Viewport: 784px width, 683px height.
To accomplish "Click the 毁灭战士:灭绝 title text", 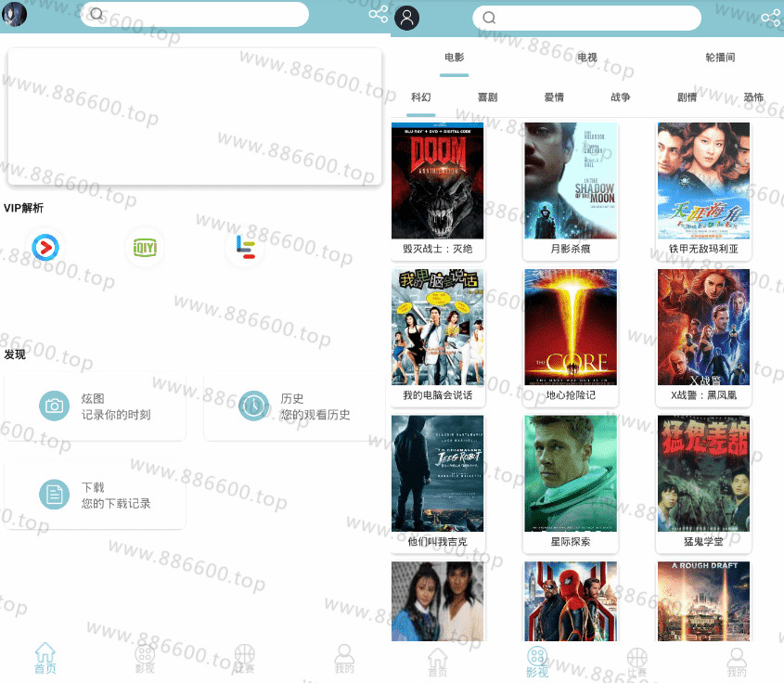I will point(438,249).
